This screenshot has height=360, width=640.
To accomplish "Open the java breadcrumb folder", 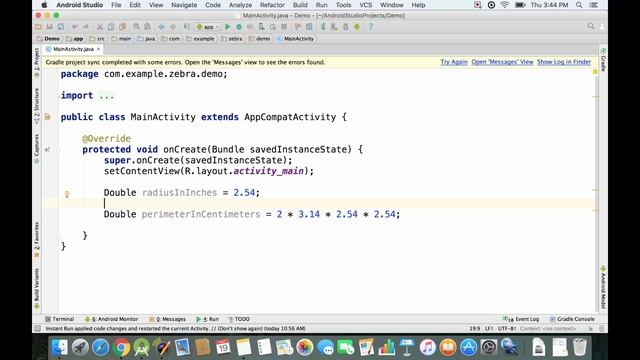I will coord(147,39).
